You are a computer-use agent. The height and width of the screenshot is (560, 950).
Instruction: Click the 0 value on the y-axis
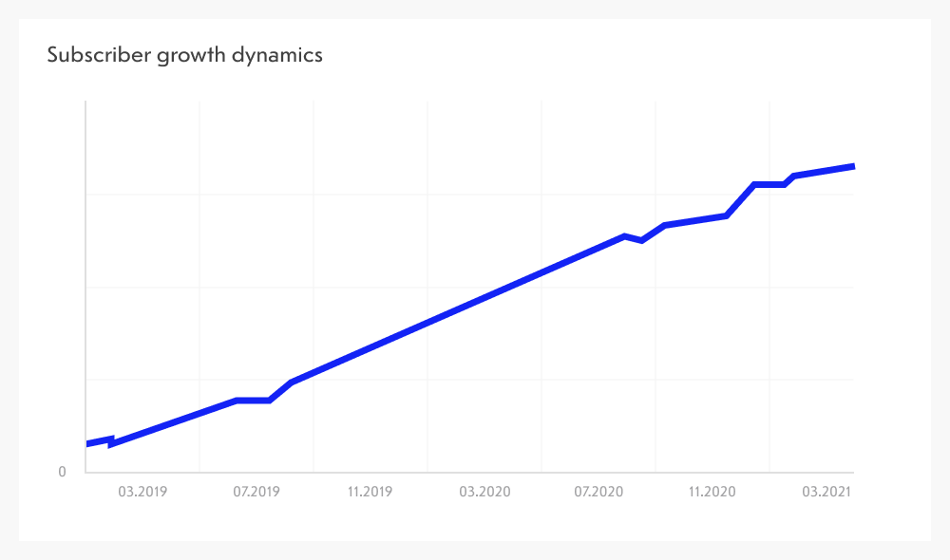[x=63, y=472]
